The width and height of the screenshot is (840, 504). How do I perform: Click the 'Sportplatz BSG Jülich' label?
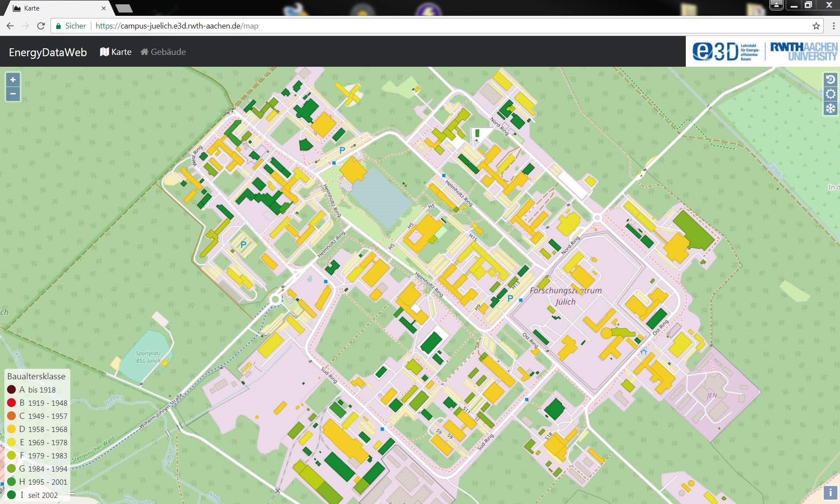(148, 357)
